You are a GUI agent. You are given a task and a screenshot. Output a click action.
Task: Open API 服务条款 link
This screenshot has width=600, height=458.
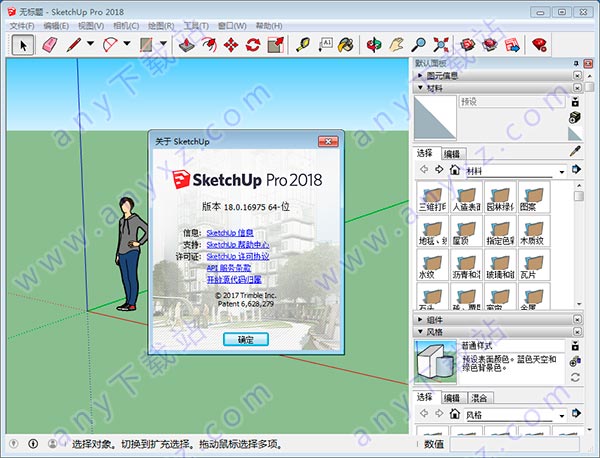[x=229, y=268]
